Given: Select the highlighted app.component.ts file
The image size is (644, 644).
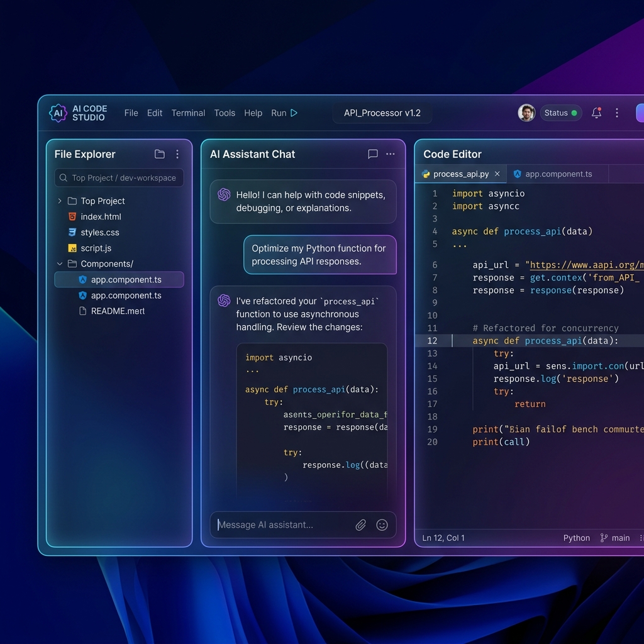Looking at the screenshot, I should [x=119, y=280].
